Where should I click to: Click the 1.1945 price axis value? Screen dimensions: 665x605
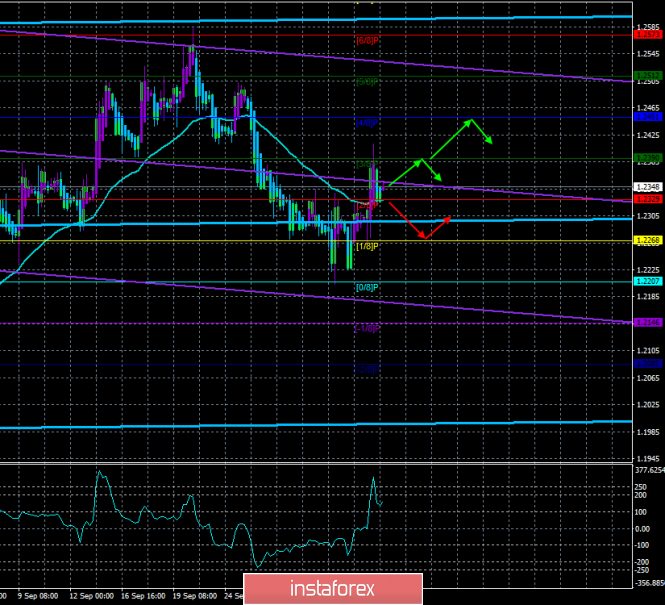click(x=649, y=459)
